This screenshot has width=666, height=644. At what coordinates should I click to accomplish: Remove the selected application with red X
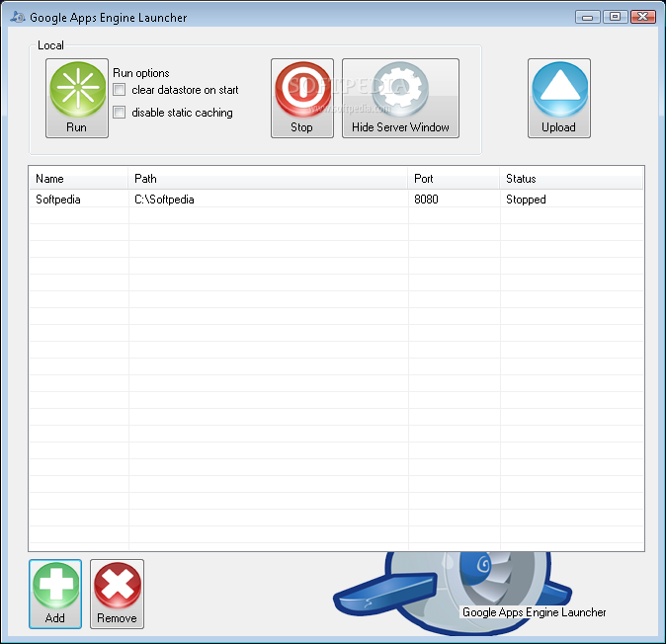[117, 594]
